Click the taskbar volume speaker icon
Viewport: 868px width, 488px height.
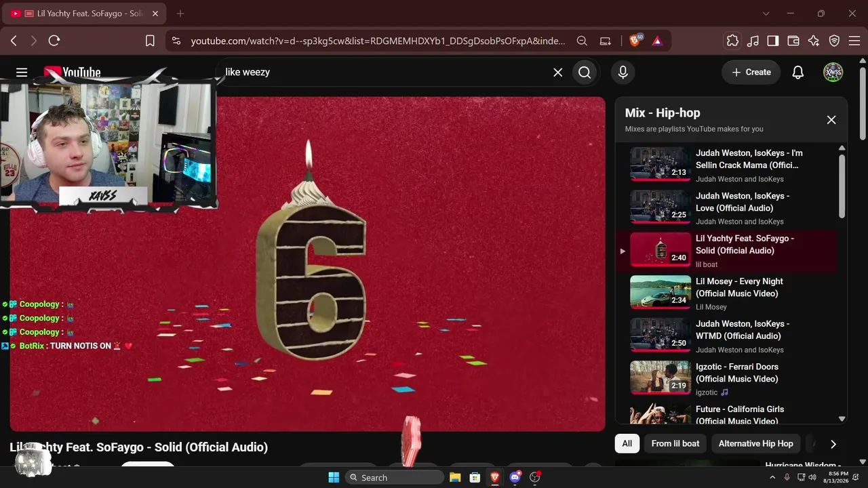(x=812, y=477)
